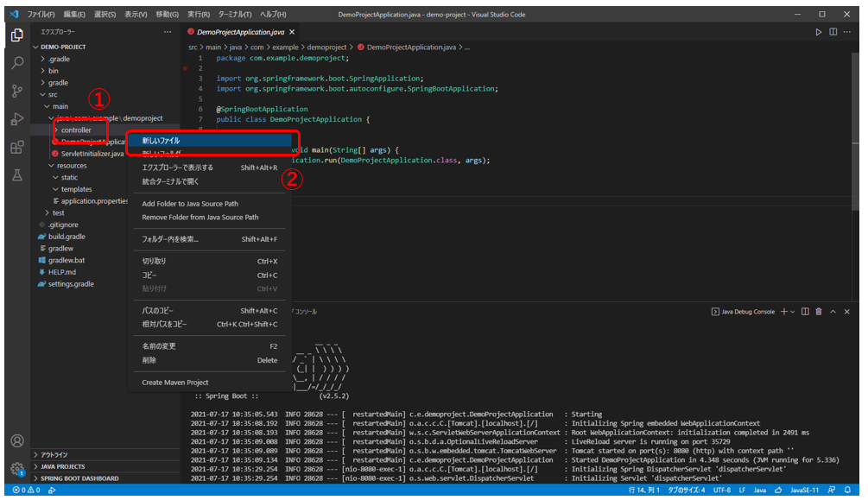This screenshot has width=868, height=500.
Task: Split the editor to the right
Action: pyautogui.click(x=833, y=32)
